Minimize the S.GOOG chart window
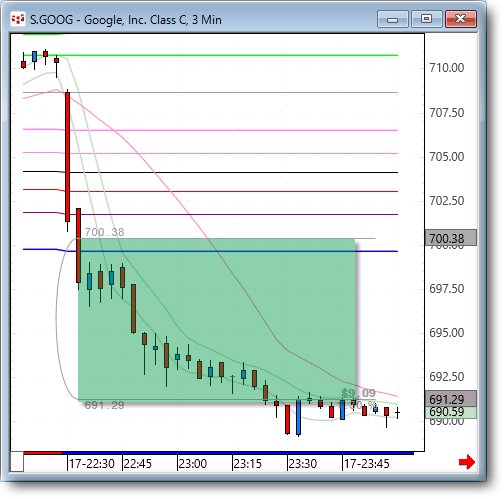504x499 pixels. pos(393,19)
